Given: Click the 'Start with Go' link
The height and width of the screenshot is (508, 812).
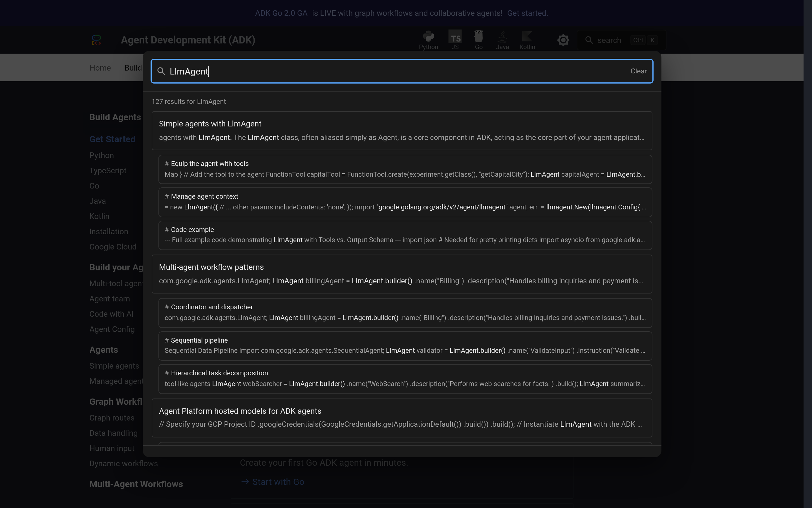Looking at the screenshot, I should coord(273,482).
